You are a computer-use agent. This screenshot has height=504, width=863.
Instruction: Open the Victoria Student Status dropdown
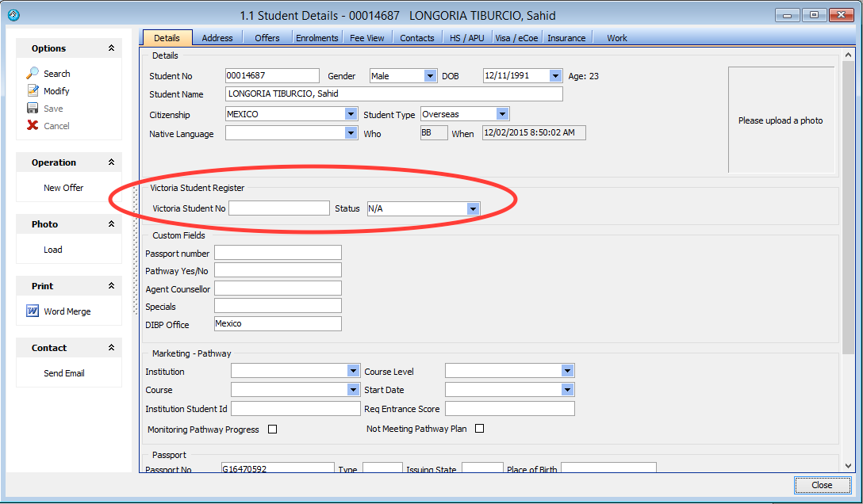coord(473,208)
